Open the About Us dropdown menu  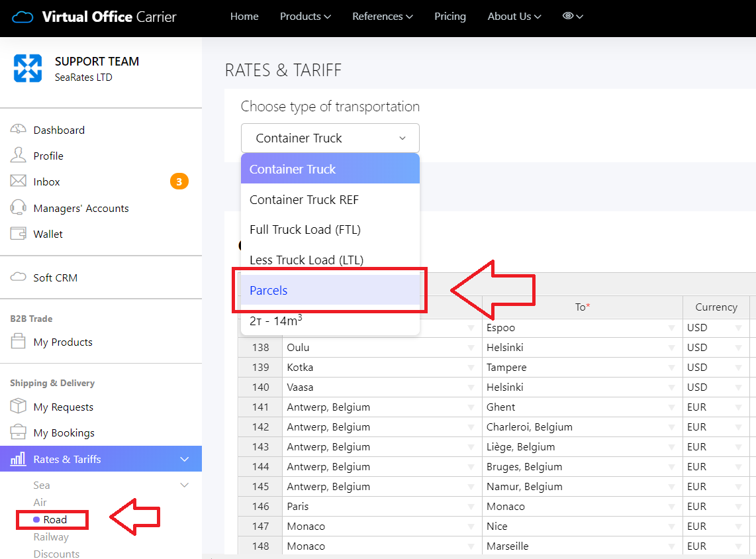(514, 17)
